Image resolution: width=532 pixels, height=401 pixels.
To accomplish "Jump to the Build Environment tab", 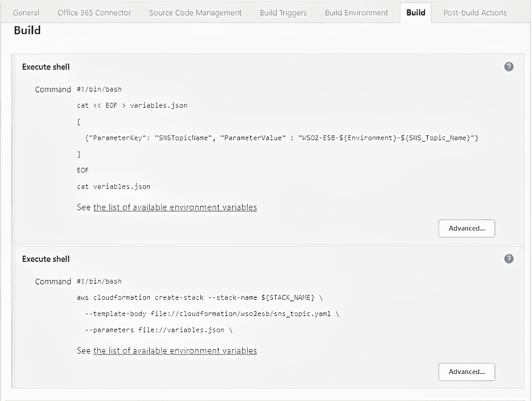I will tap(356, 13).
